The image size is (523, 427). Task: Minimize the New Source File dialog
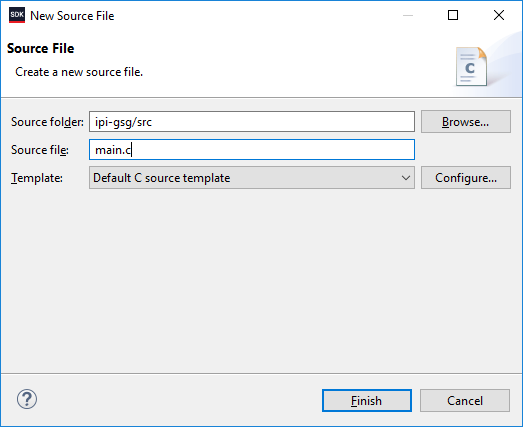point(408,15)
